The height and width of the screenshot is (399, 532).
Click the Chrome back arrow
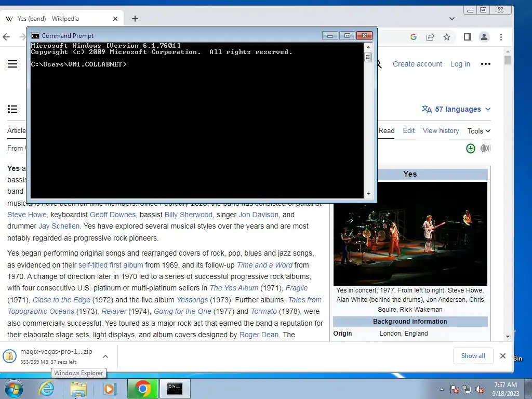6,37
